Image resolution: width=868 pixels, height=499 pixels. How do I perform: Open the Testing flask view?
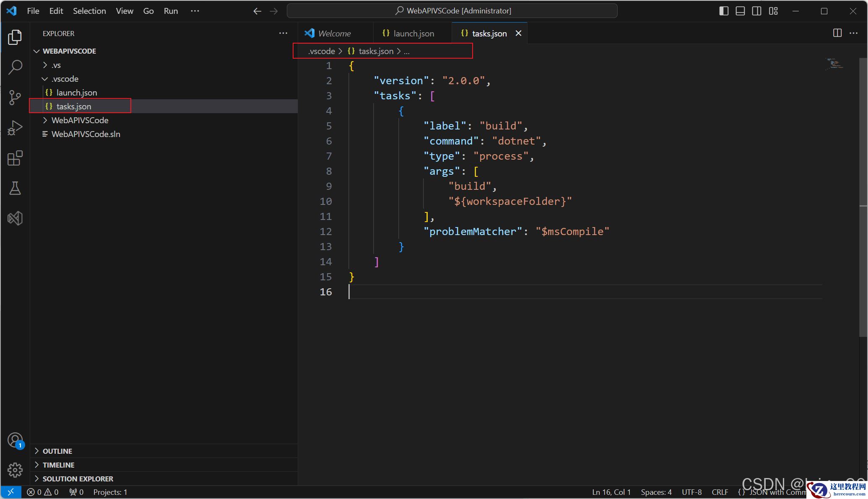pos(15,189)
